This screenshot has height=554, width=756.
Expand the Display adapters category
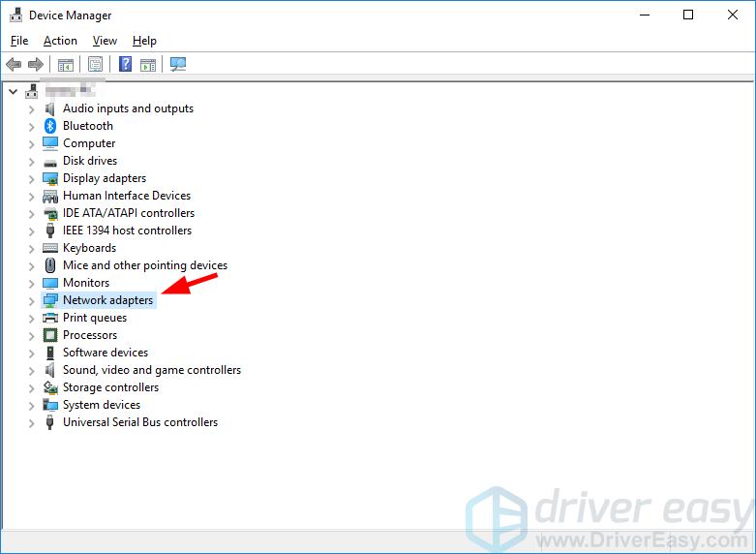click(32, 179)
